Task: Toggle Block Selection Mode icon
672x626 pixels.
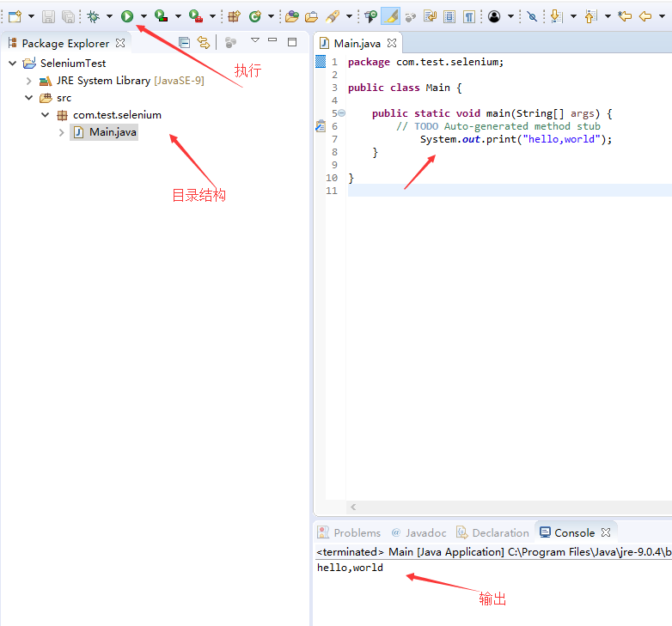Action: [x=430, y=16]
